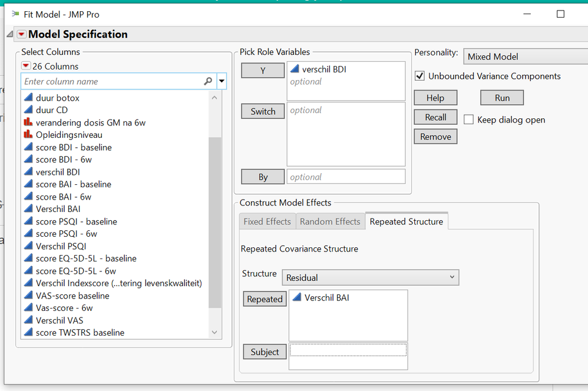Click the magnifying glass search icon
588x391 pixels.
pos(207,79)
